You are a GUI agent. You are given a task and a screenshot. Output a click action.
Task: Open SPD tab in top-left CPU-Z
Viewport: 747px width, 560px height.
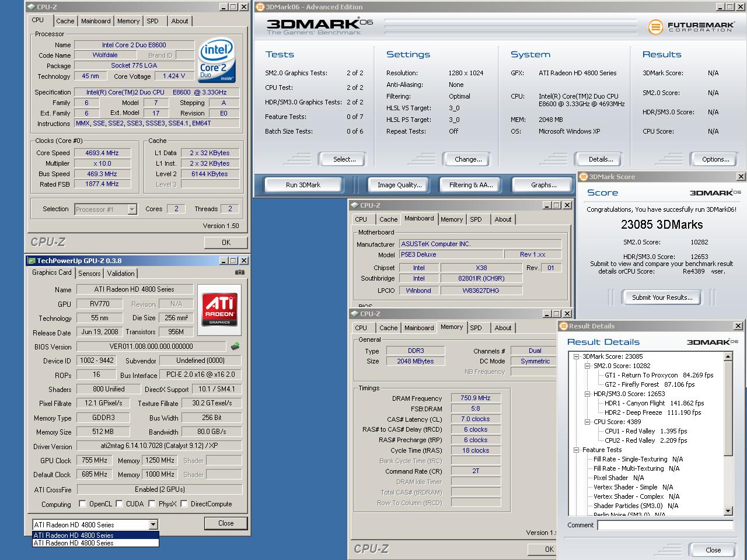[x=153, y=21]
